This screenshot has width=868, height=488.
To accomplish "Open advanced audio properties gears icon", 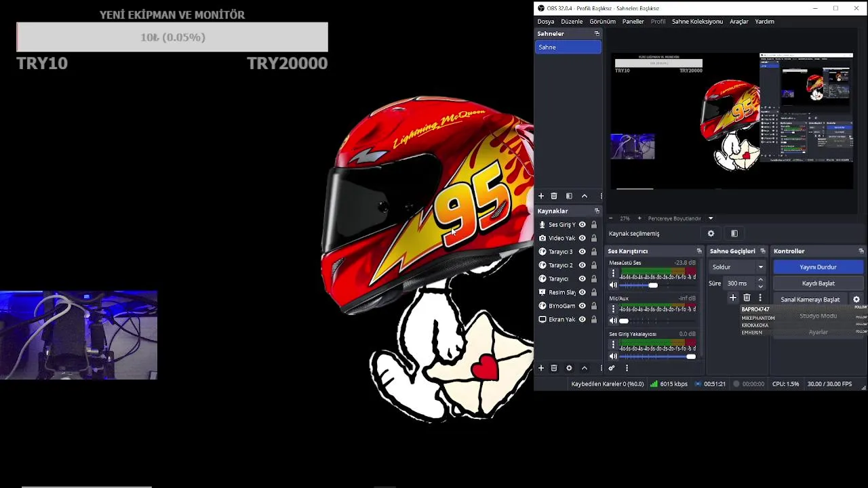I will [612, 368].
